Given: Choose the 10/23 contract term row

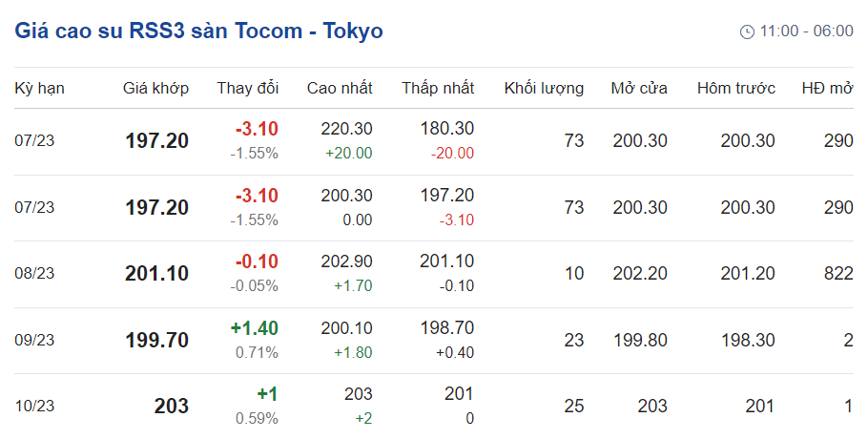Looking at the screenshot, I should [x=35, y=406].
